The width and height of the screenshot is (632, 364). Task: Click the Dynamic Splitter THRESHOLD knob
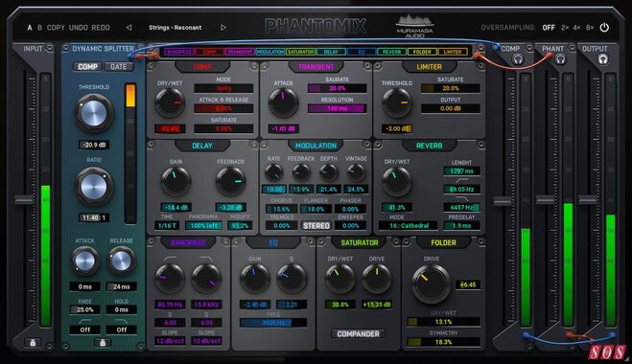(94, 113)
